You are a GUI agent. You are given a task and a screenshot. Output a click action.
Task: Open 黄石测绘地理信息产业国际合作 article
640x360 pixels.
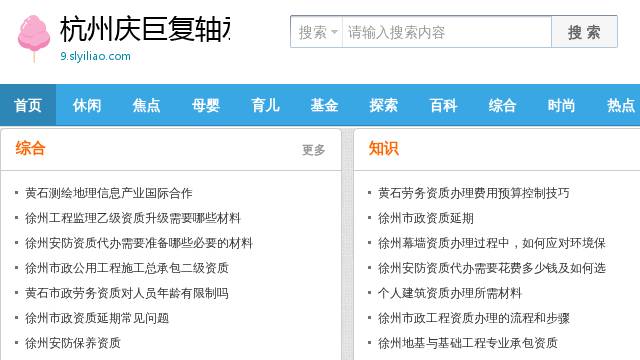tap(109, 193)
